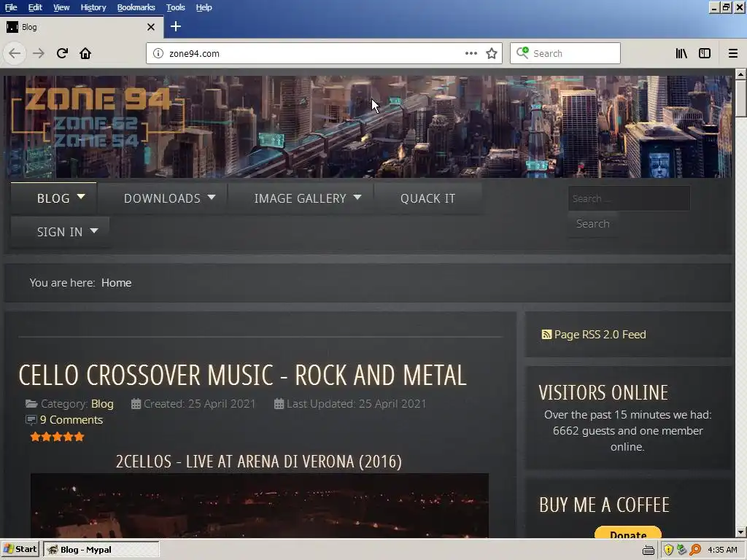Click the calendar icon beside Last Updated
The width and height of the screenshot is (747, 560).
(x=279, y=404)
